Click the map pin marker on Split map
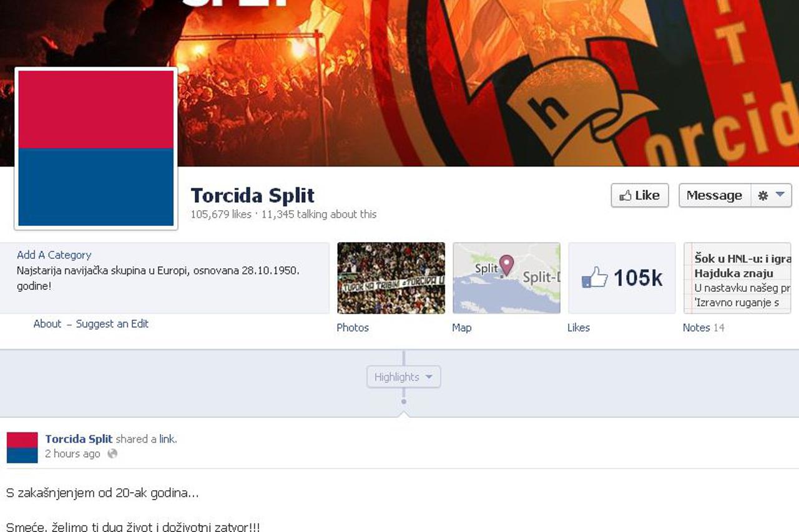799x532 pixels. [x=506, y=265]
